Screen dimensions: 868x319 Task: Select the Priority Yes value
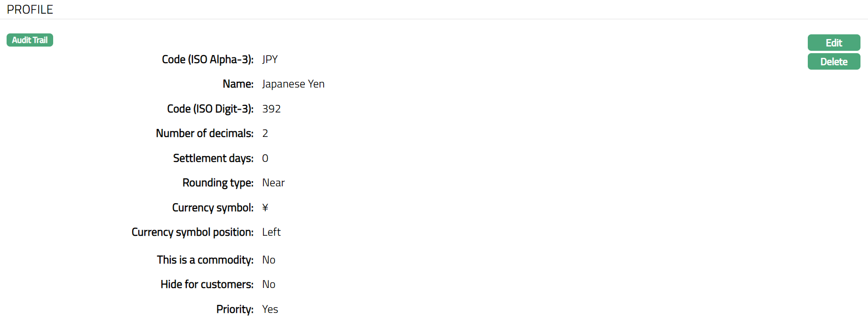click(x=270, y=309)
